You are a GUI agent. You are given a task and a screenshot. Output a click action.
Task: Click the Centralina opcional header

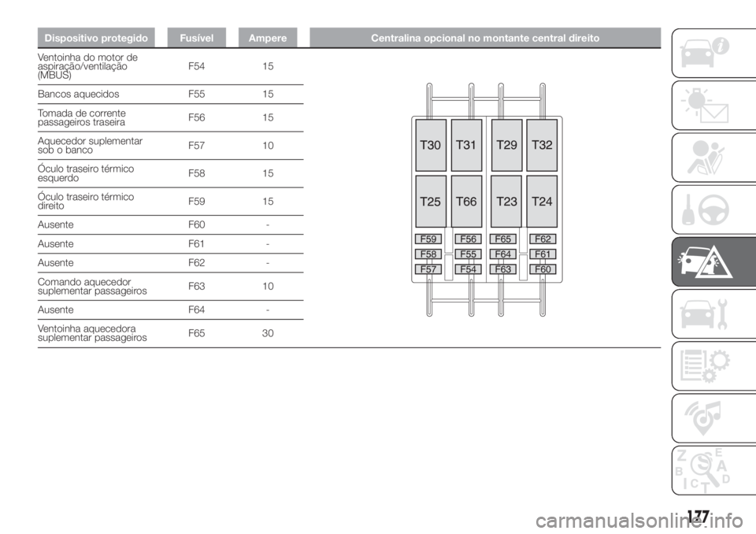pos(485,38)
